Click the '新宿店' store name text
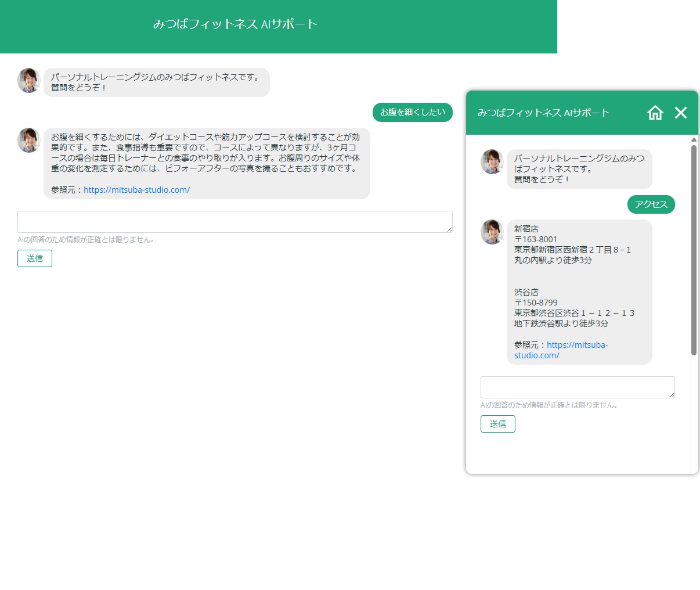This screenshot has width=700, height=590. [x=526, y=229]
